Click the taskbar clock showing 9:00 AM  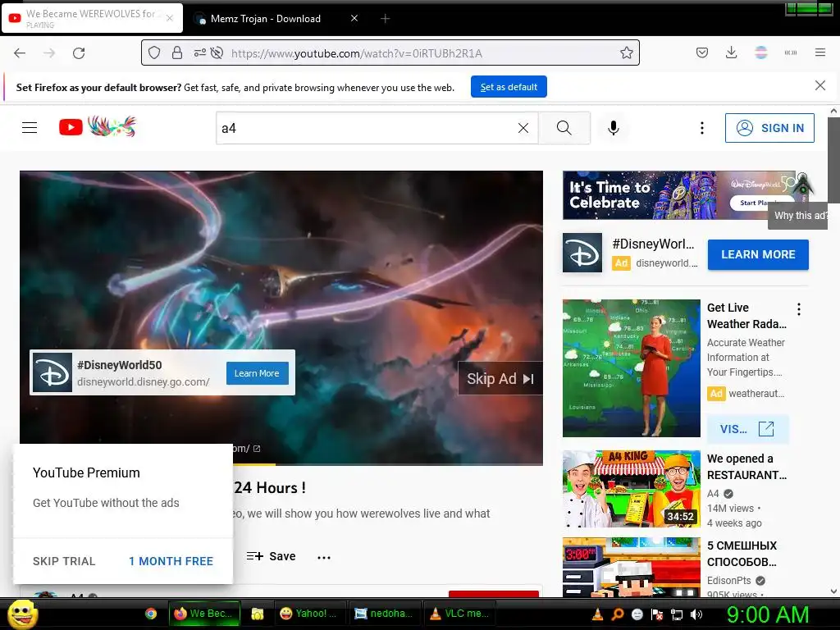tap(767, 615)
